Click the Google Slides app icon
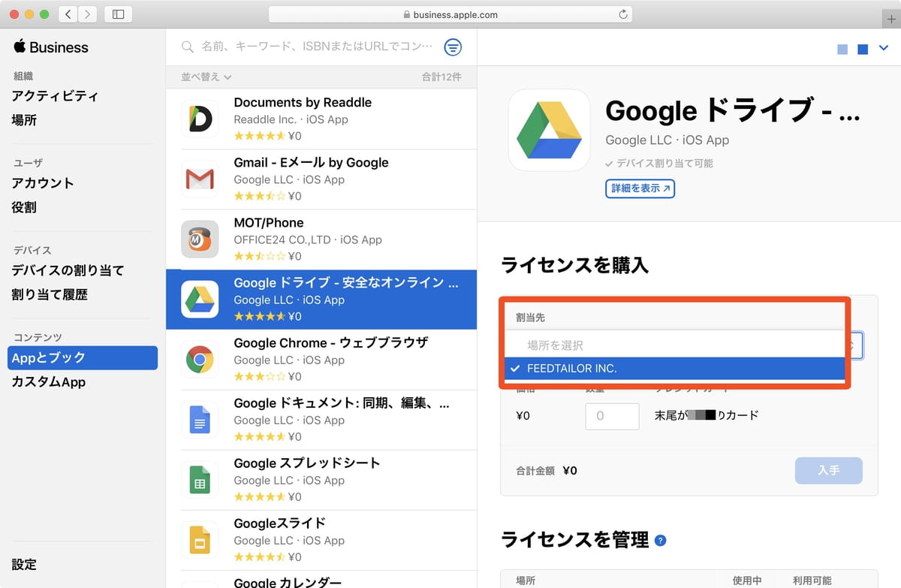The image size is (901, 588). [200, 539]
